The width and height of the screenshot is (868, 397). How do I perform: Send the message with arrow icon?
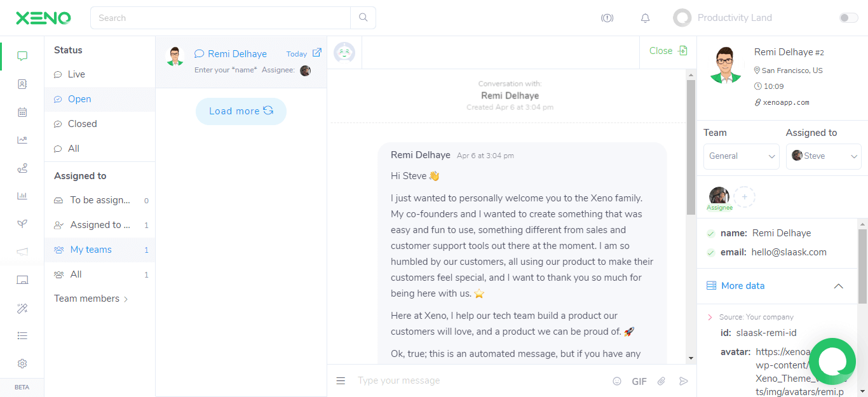click(x=683, y=381)
